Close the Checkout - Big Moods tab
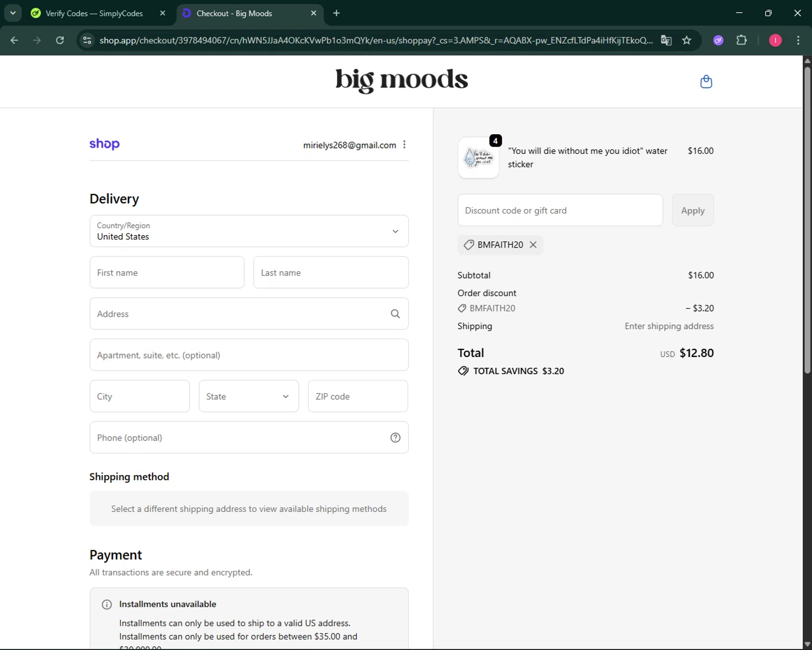The height and width of the screenshot is (650, 812). click(313, 13)
